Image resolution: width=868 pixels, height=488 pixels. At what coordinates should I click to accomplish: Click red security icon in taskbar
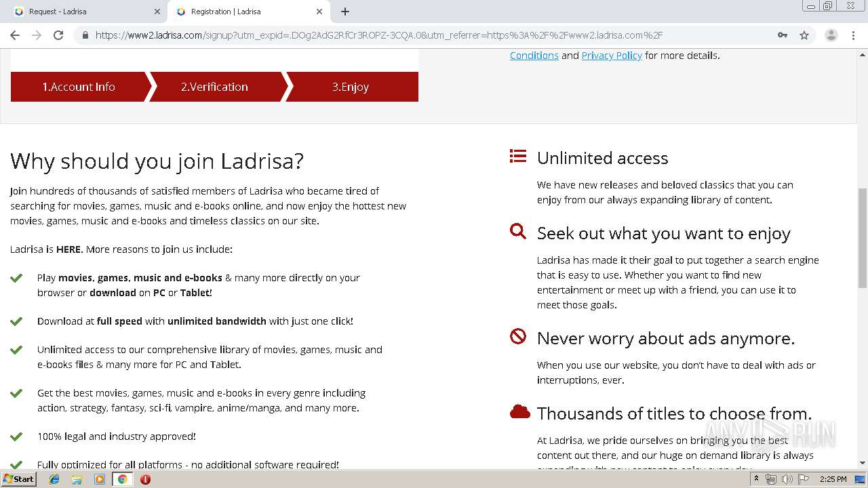coord(145,479)
